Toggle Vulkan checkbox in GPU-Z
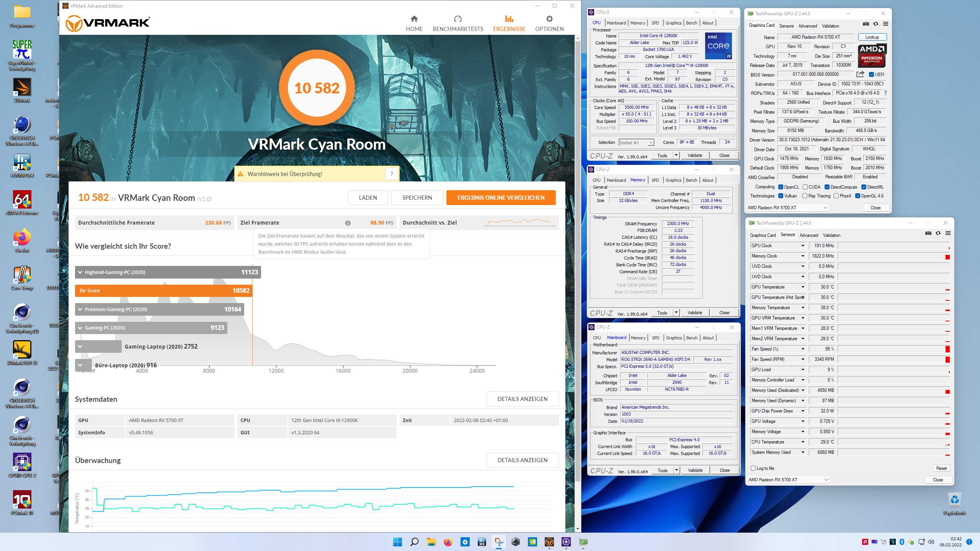The height and width of the screenshot is (551, 980). (781, 196)
